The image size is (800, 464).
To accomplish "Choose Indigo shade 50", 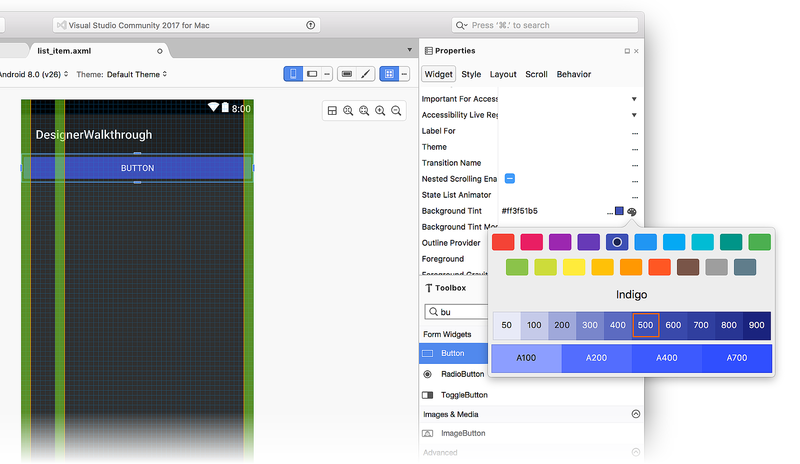I will click(x=507, y=325).
